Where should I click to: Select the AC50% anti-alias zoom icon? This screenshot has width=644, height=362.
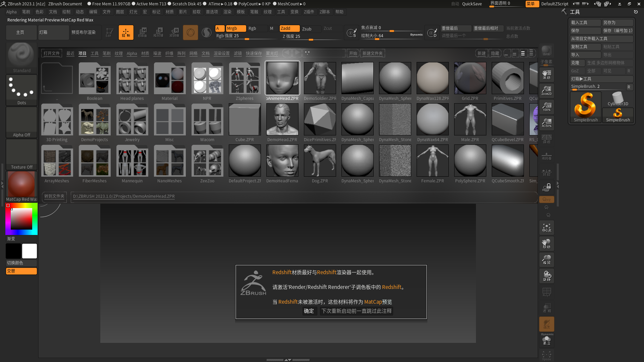[547, 123]
